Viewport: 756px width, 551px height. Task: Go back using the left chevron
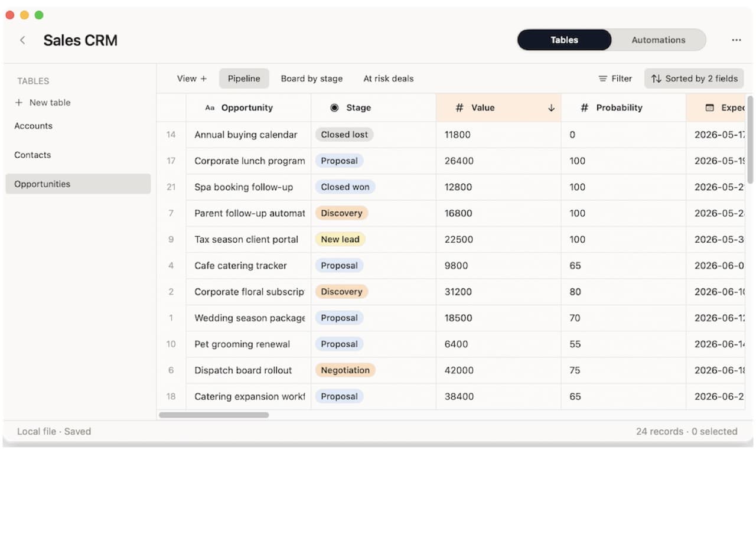(22, 40)
